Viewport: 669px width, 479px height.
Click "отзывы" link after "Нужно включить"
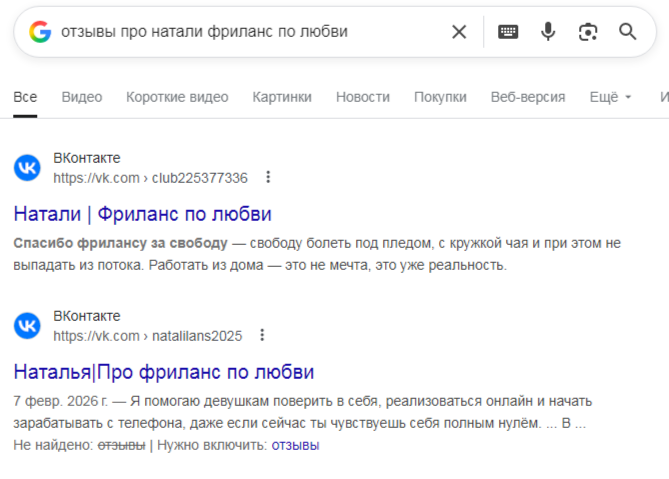tap(295, 445)
